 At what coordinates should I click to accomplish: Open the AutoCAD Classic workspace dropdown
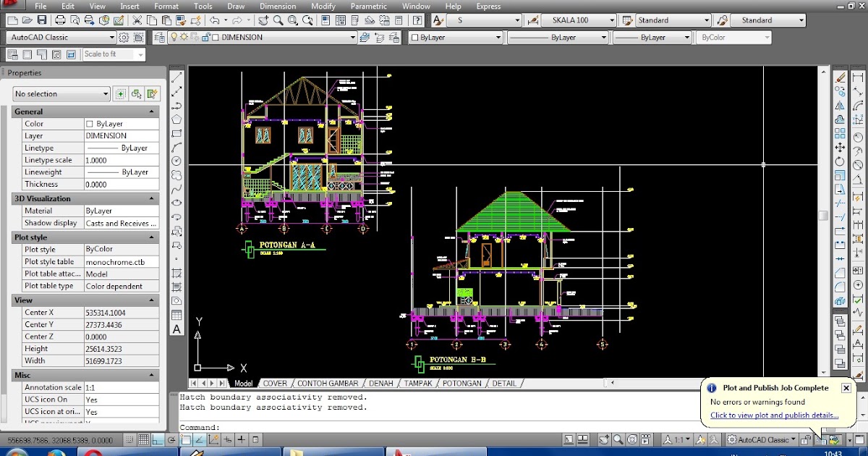[112, 37]
